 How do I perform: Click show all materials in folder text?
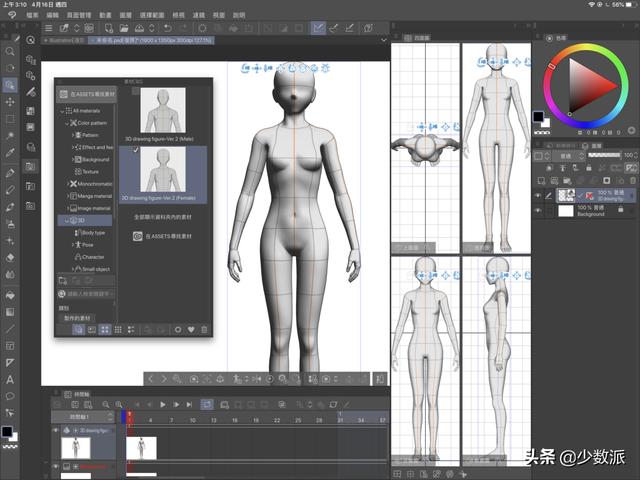tap(163, 217)
